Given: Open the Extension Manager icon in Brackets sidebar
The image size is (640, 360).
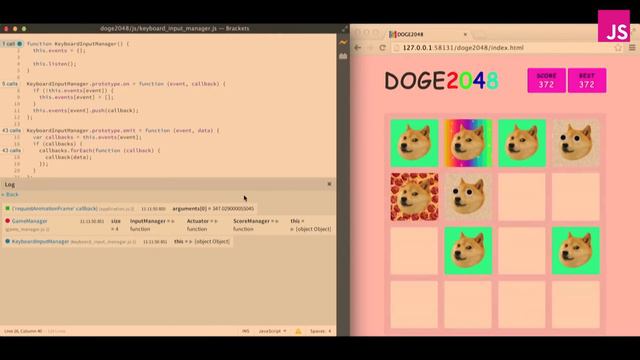Looking at the screenshot, I should (343, 56).
